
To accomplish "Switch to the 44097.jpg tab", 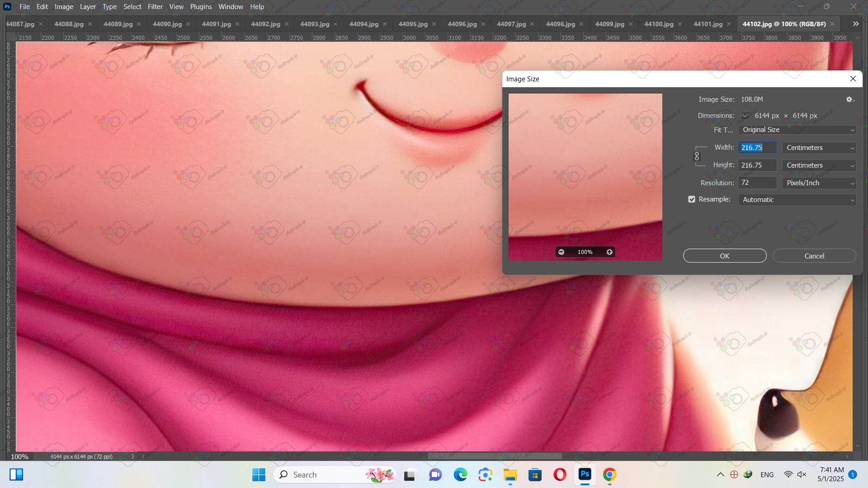I will [x=511, y=24].
